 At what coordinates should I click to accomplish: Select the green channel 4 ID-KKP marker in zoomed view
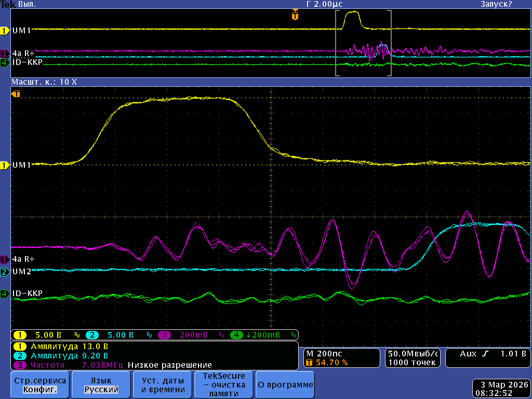pos(5,294)
